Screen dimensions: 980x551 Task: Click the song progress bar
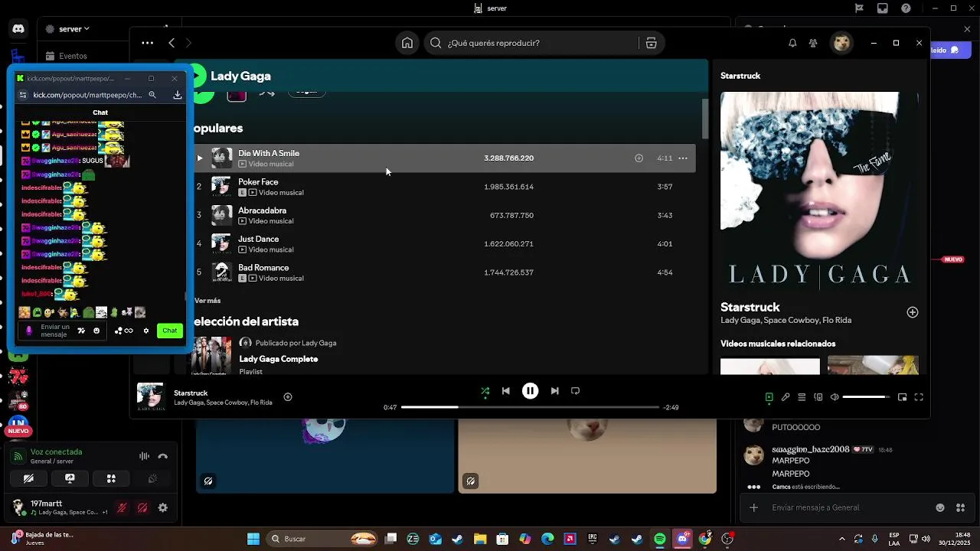point(530,407)
